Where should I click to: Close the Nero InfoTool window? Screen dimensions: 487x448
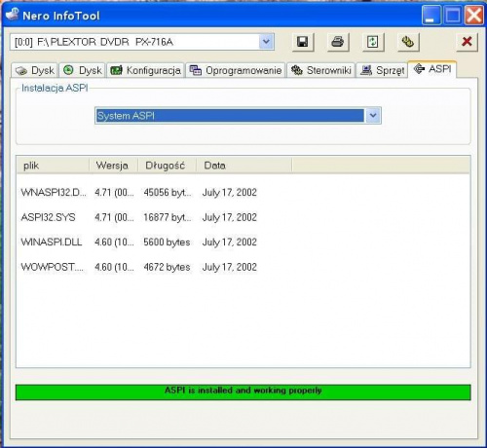pyautogui.click(x=473, y=15)
